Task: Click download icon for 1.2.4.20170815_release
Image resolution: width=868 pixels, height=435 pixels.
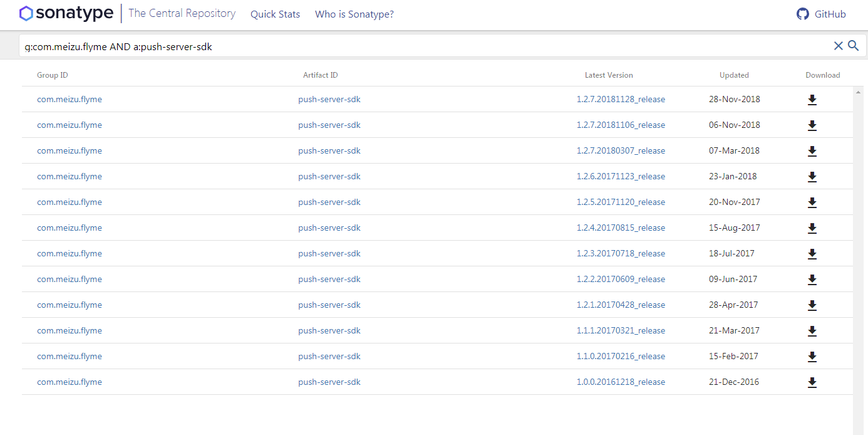Action: (812, 228)
